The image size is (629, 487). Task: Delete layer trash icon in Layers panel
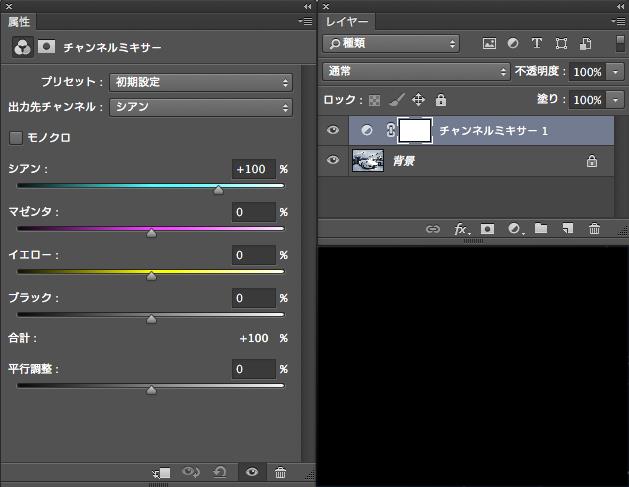point(595,229)
